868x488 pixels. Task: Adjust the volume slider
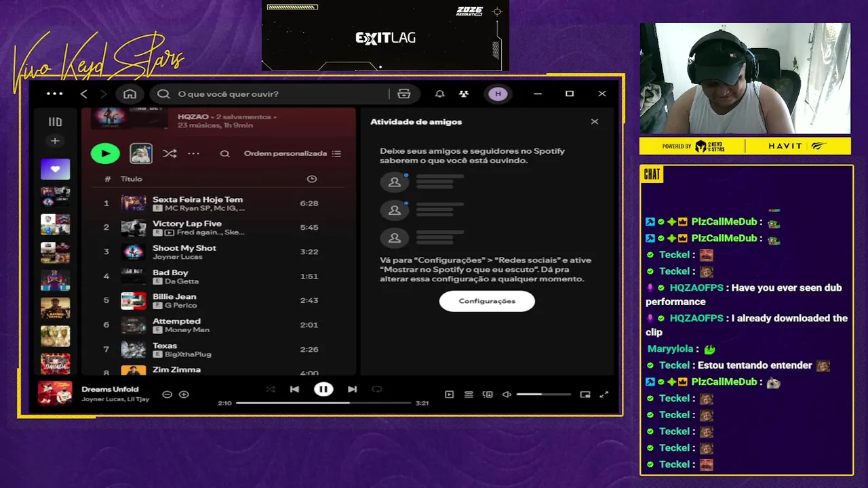(x=543, y=394)
